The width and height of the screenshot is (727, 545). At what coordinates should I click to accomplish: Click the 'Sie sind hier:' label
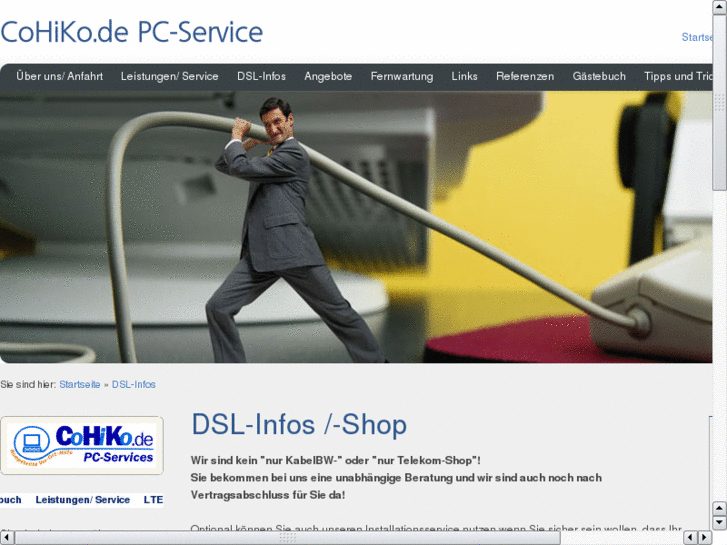28,385
